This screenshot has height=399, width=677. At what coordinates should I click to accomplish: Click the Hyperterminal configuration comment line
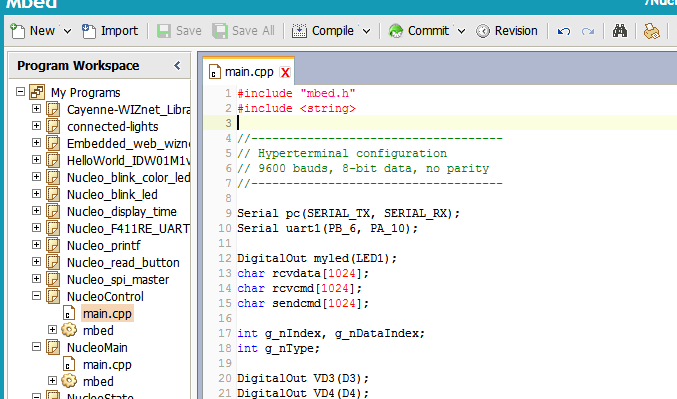[x=342, y=153]
